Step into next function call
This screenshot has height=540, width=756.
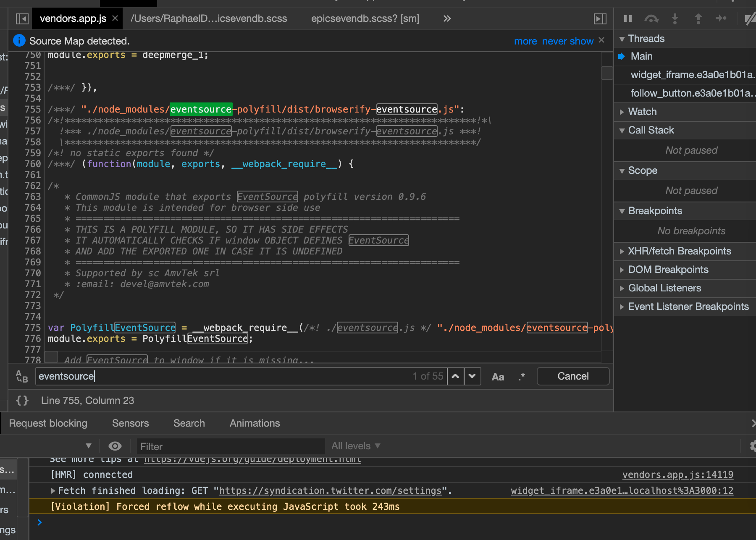[x=675, y=18]
